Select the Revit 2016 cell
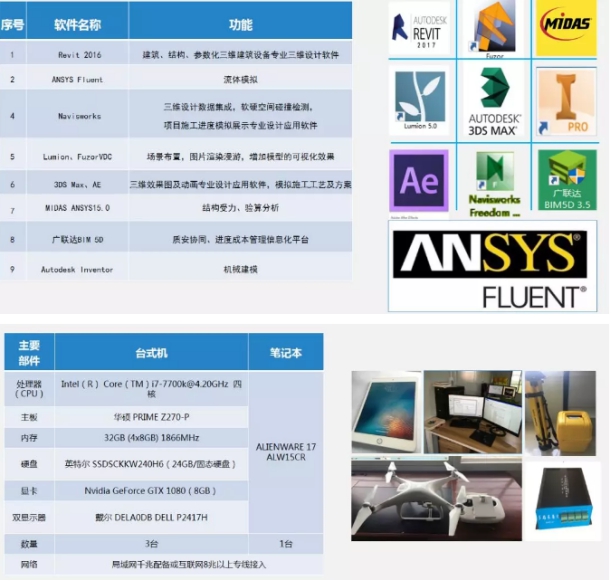Image resolution: width=611 pixels, height=581 pixels. coord(78,55)
